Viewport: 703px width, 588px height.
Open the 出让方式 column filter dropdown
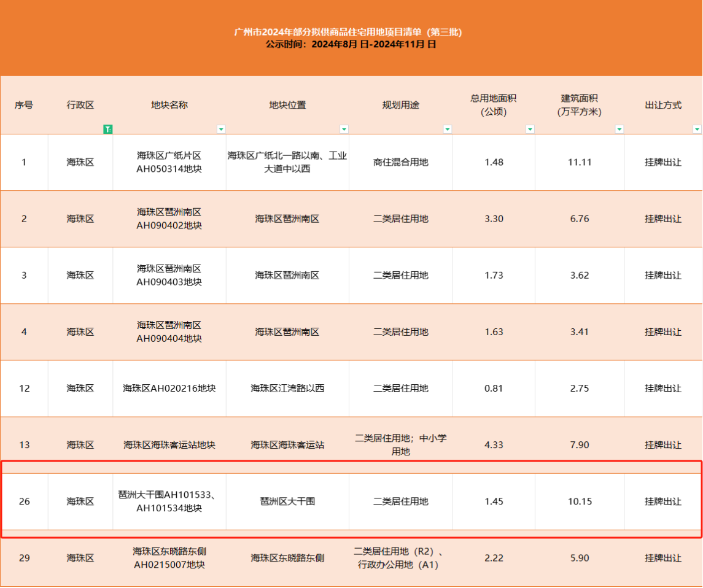tap(697, 130)
